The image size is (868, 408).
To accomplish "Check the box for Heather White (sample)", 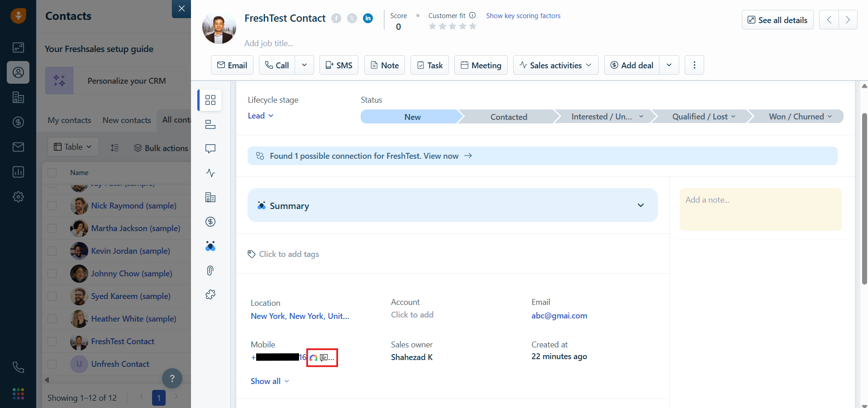I will point(52,319).
